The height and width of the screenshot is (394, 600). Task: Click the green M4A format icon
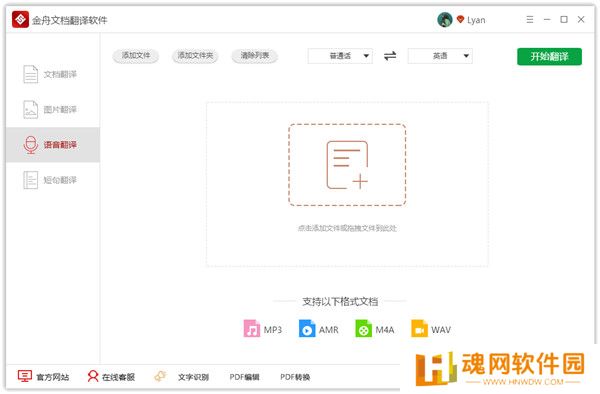click(363, 329)
